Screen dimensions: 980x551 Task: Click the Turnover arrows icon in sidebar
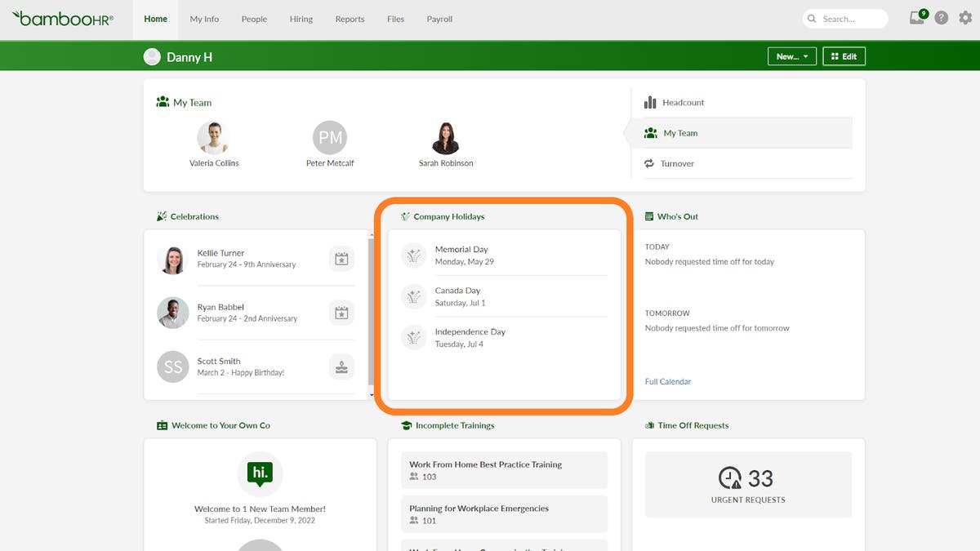pos(651,163)
